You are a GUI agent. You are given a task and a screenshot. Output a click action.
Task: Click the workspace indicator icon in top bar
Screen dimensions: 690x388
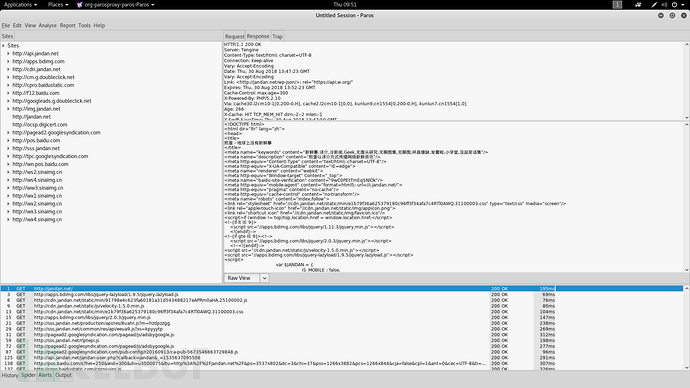617,4
